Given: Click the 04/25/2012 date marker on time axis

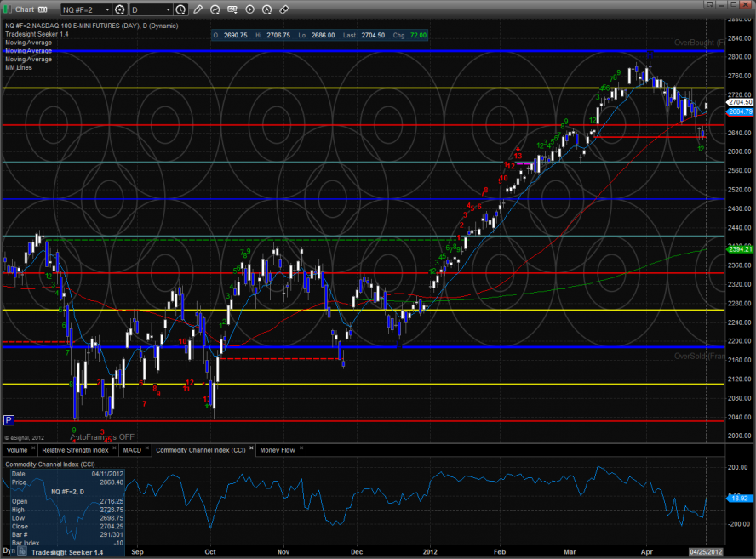Looking at the screenshot, I should [x=706, y=550].
